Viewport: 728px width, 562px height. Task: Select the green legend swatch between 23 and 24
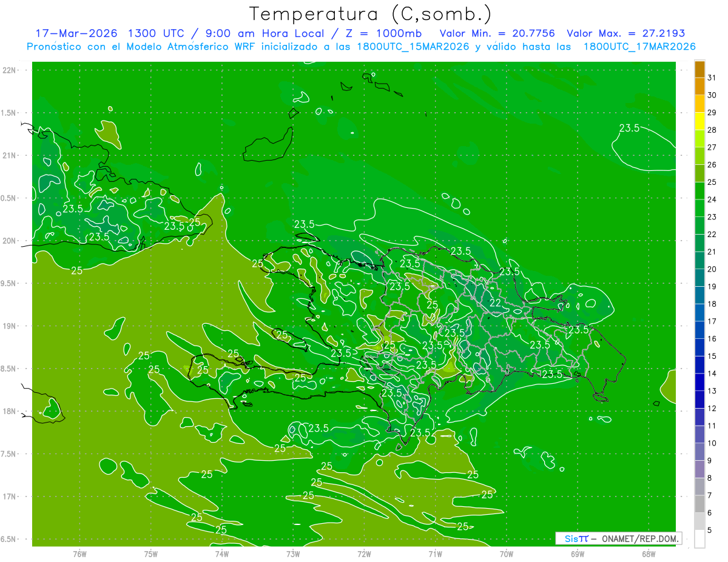point(699,208)
